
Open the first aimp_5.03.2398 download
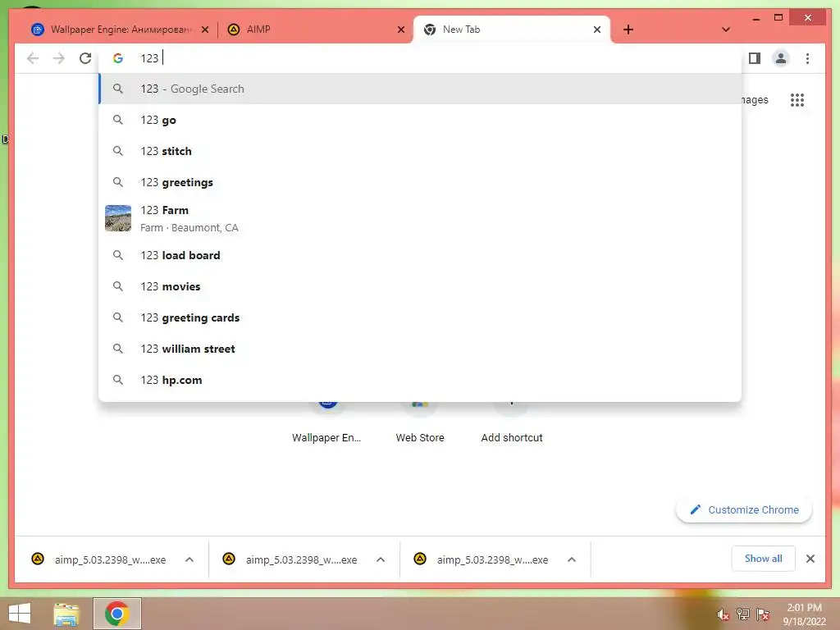(x=99, y=559)
